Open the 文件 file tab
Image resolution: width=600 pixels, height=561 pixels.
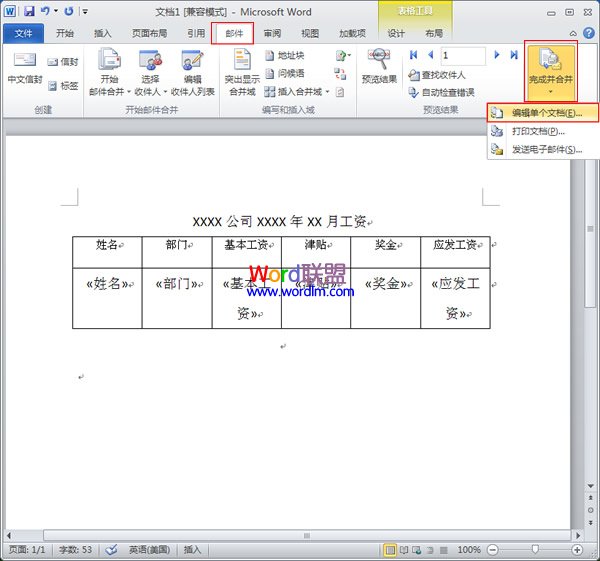click(23, 33)
